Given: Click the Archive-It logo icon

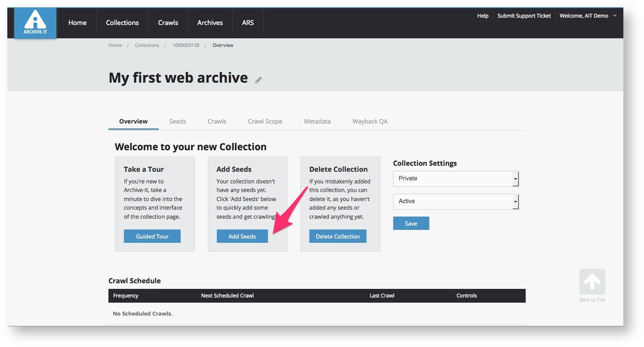Looking at the screenshot, I should pos(35,23).
